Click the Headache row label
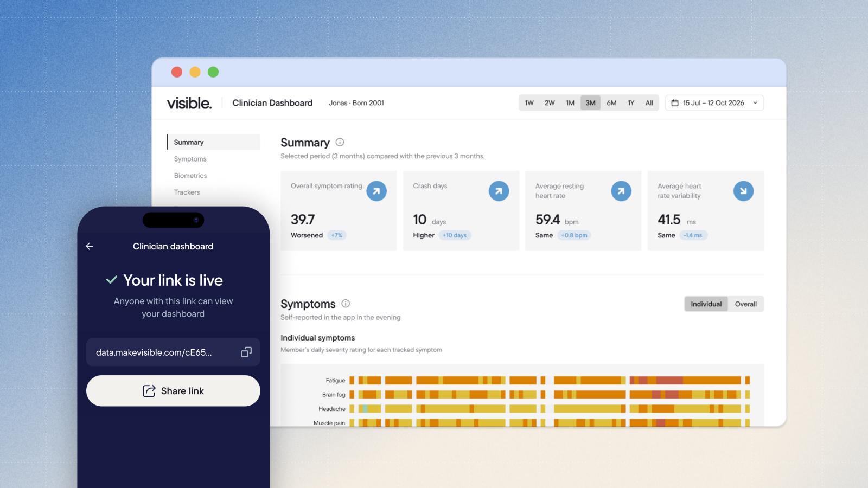This screenshot has height=488, width=868. pyautogui.click(x=332, y=409)
